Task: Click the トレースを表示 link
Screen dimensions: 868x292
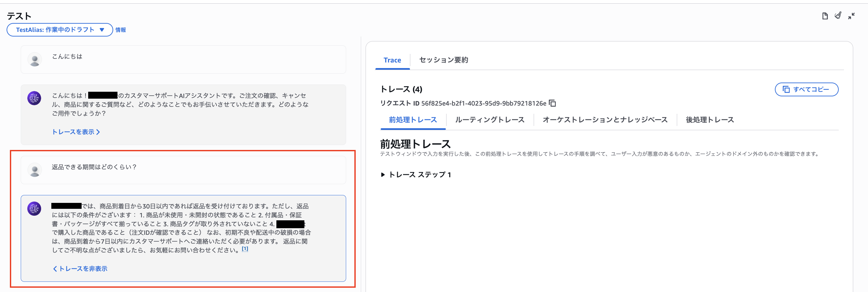Action: pyautogui.click(x=76, y=132)
